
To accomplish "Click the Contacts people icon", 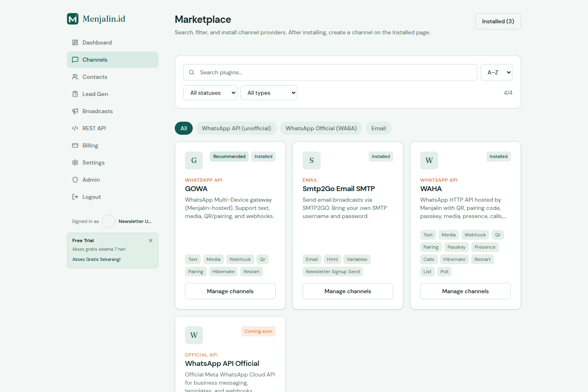I will [75, 77].
